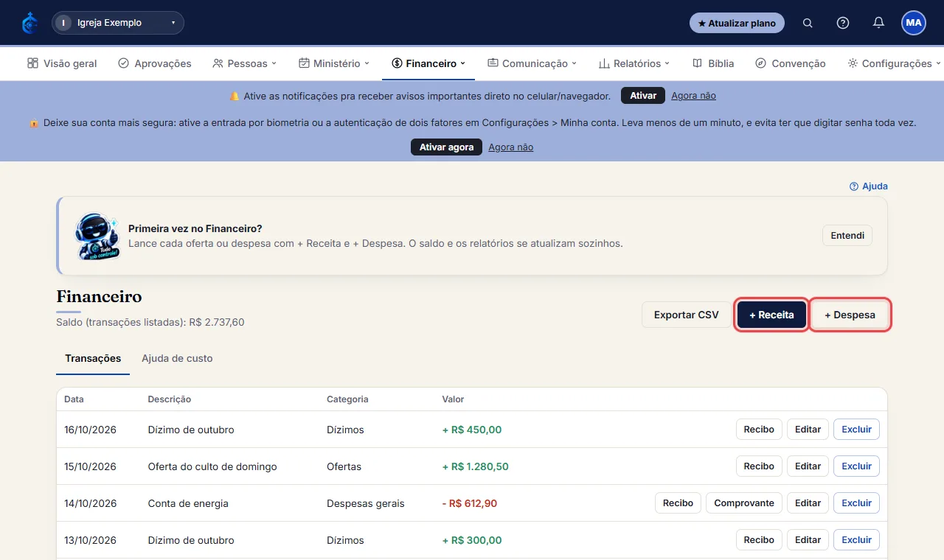Delete Oferta do culto de domingo
Viewport: 944px width, 560px height.
[x=856, y=466]
